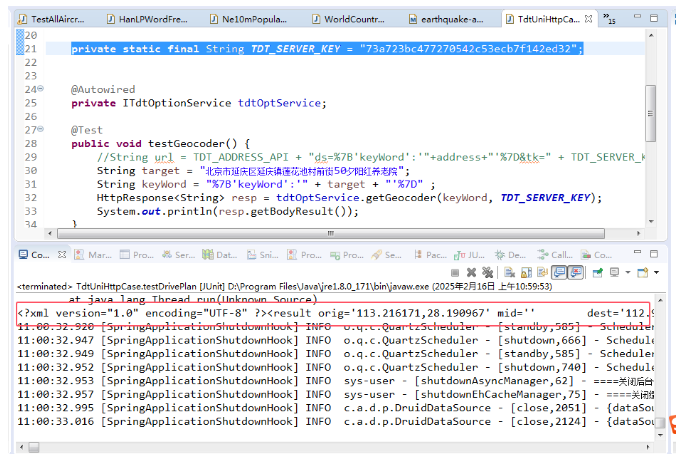Open the WorldCountr... editor tab
Image resolution: width=677 pixels, height=461 pixels.
(x=348, y=19)
